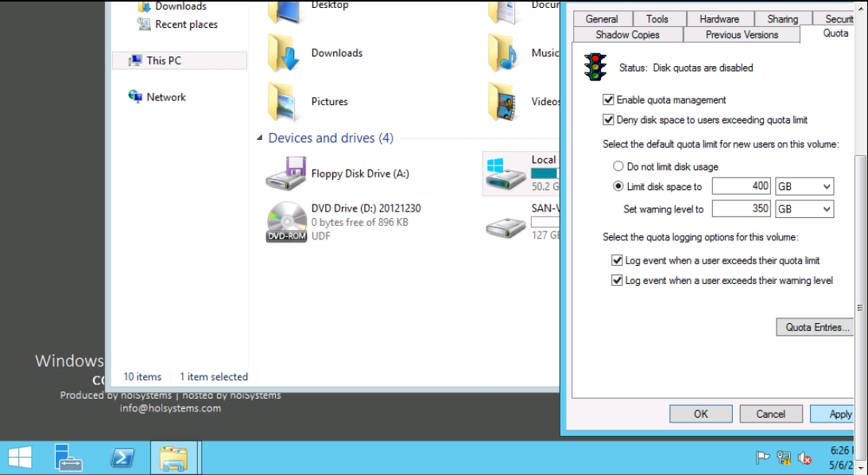This screenshot has height=475, width=868.
Task: Open the Pictures folder icon
Action: tap(285, 102)
